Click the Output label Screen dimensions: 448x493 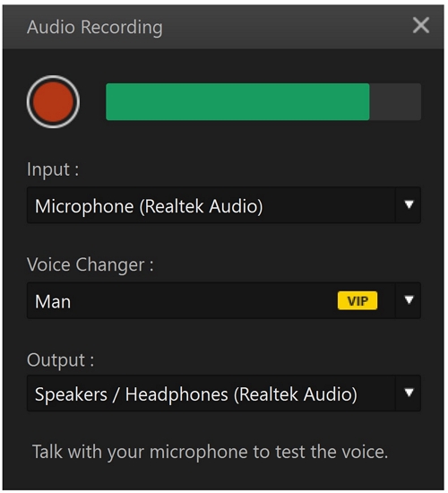(x=60, y=360)
